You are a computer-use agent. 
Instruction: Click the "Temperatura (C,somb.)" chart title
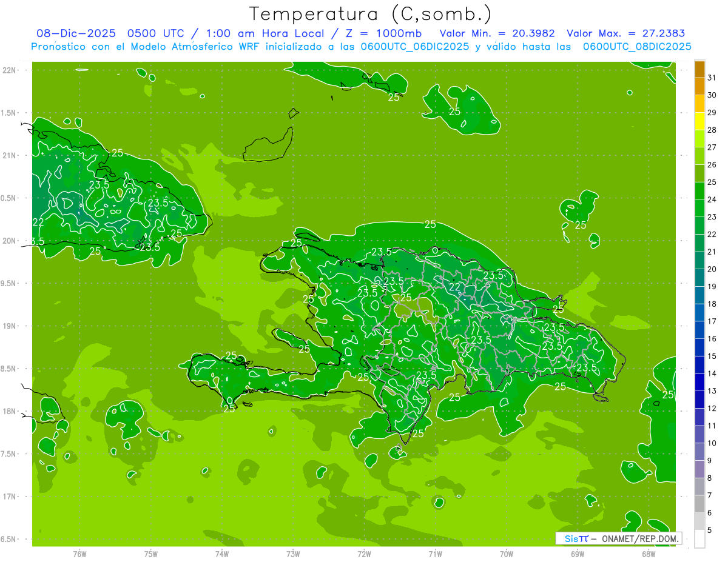[370, 14]
